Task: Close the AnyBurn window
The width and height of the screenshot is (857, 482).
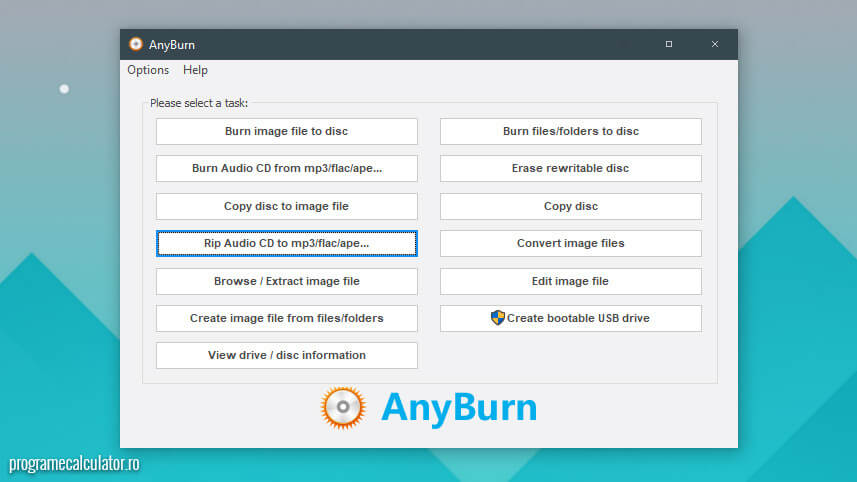Action: [x=714, y=44]
